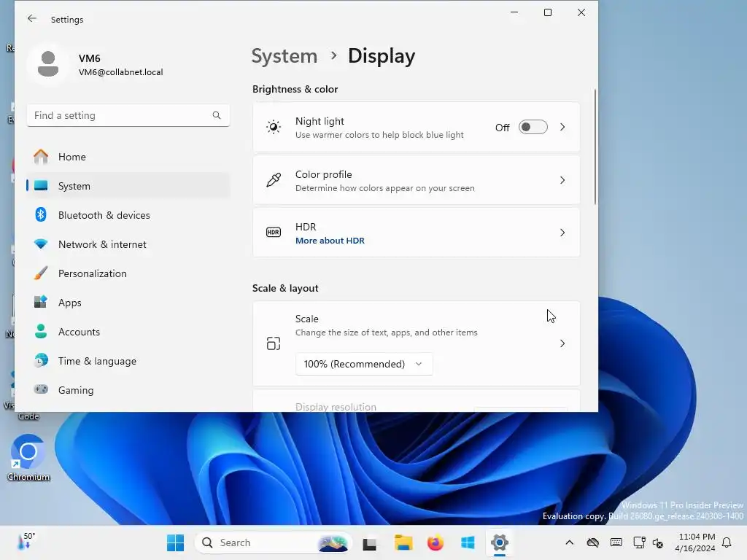Select Apps in the sidebar
Screen dimensions: 747x560
(128, 303)
